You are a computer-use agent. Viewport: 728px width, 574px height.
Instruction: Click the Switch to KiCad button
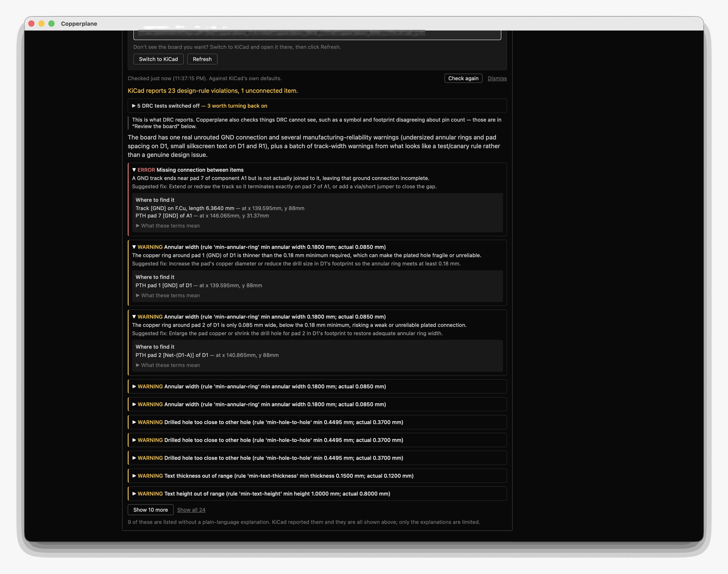[x=158, y=59]
